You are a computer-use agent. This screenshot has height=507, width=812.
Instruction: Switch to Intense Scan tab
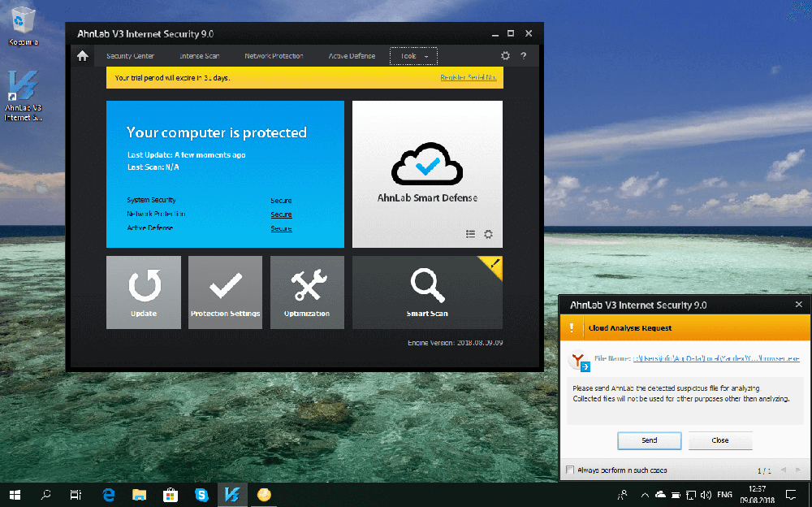(199, 56)
